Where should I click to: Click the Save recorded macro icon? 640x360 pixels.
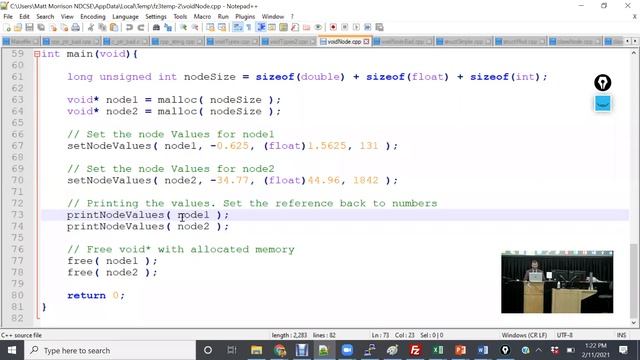[379, 27]
